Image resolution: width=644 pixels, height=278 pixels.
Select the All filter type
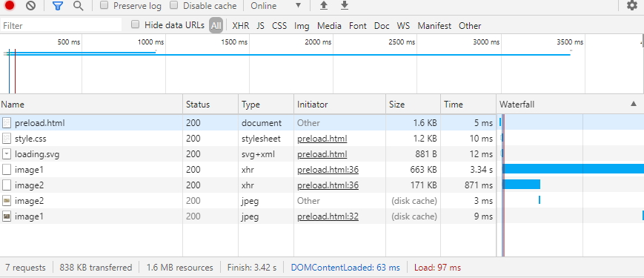216,25
